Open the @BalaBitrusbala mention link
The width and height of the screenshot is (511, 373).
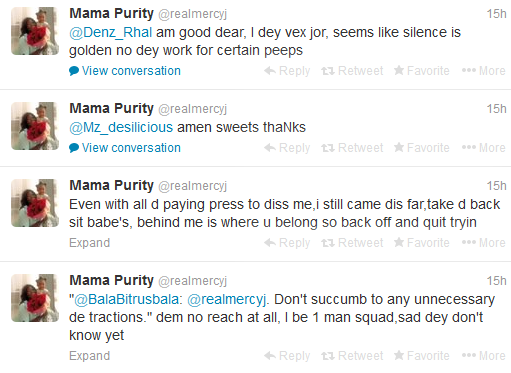point(128,299)
